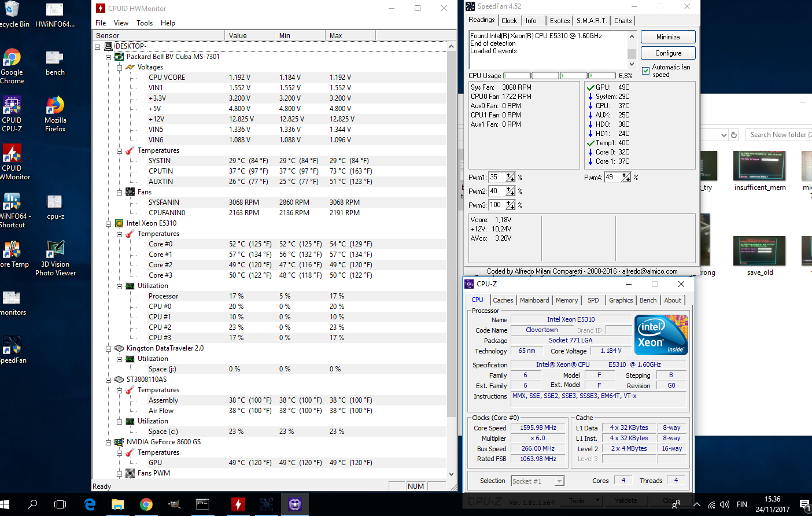Toggle the Automatic fan speed checkbox
The image size is (812, 516).
645,71
